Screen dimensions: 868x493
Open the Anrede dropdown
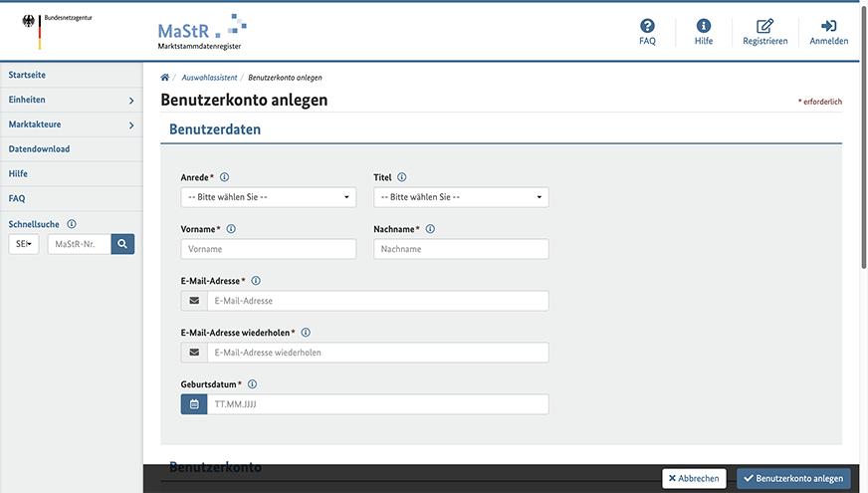[269, 197]
